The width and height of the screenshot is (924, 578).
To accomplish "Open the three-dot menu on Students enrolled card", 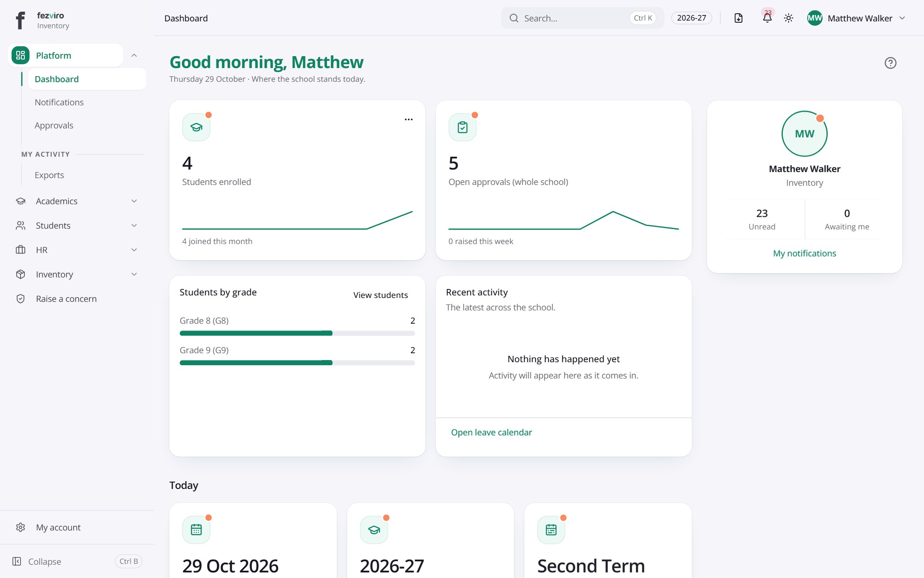I will [409, 119].
